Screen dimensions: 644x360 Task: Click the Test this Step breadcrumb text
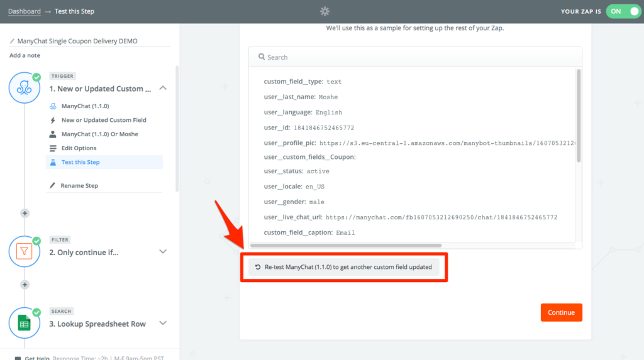(x=74, y=11)
